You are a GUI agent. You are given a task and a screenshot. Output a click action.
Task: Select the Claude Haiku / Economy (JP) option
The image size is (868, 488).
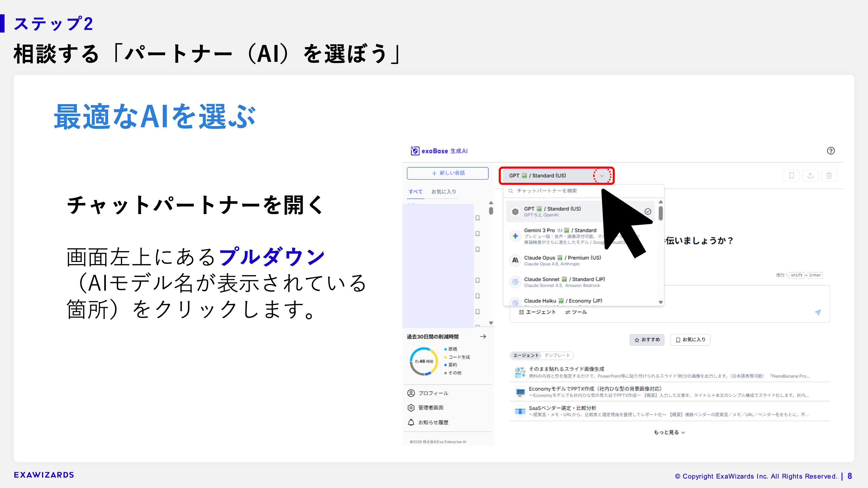(x=580, y=301)
